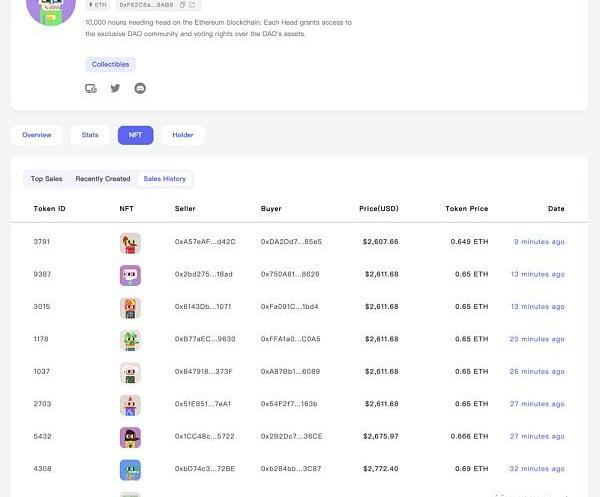Open NFT thumbnail for token 3791
The width and height of the screenshot is (600, 497).
130,242
